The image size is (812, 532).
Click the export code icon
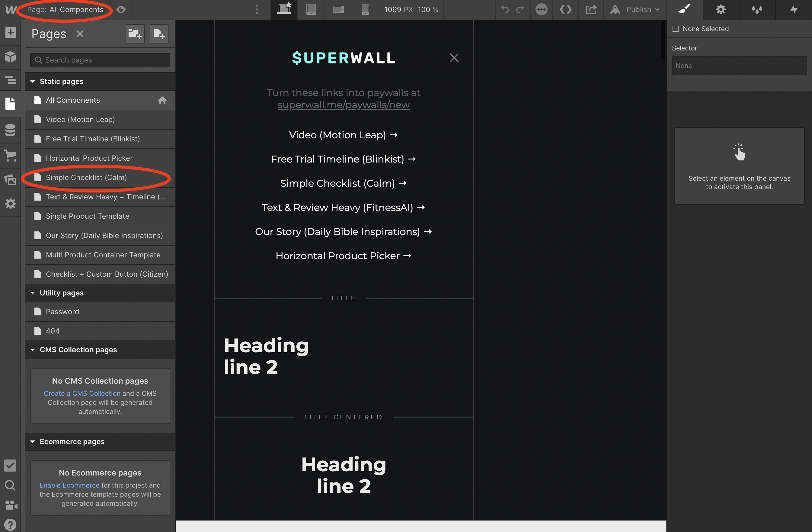tap(590, 10)
